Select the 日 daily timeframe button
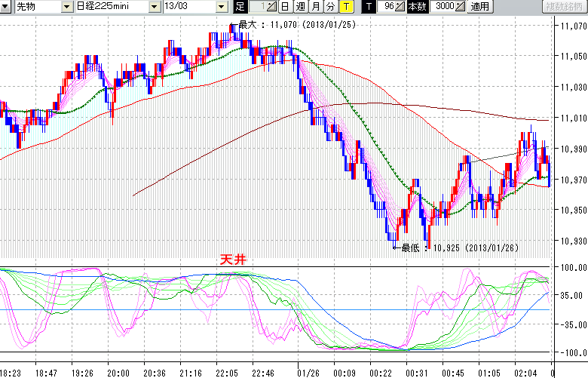The image size is (588, 378). pos(284,7)
